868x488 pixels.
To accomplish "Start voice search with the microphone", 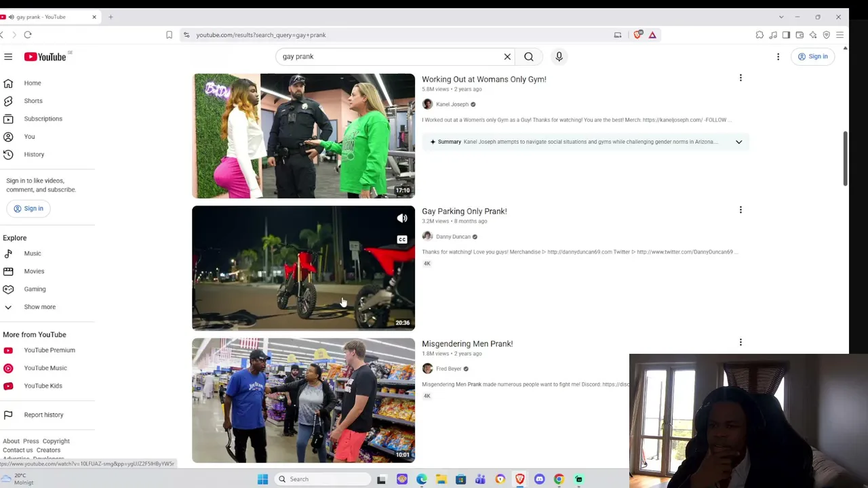I will 559,57.
